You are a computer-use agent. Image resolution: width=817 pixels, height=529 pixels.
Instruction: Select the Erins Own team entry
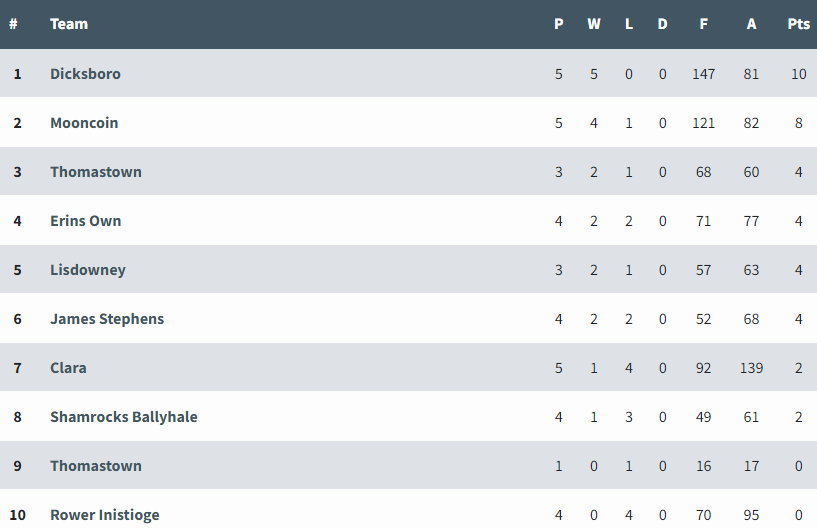click(x=85, y=221)
